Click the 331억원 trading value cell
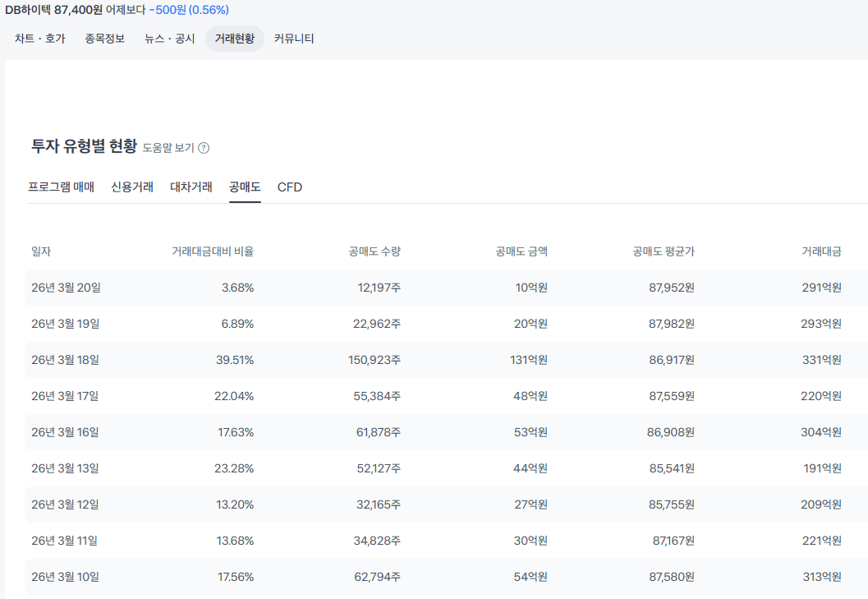The width and height of the screenshot is (868, 599). click(821, 360)
